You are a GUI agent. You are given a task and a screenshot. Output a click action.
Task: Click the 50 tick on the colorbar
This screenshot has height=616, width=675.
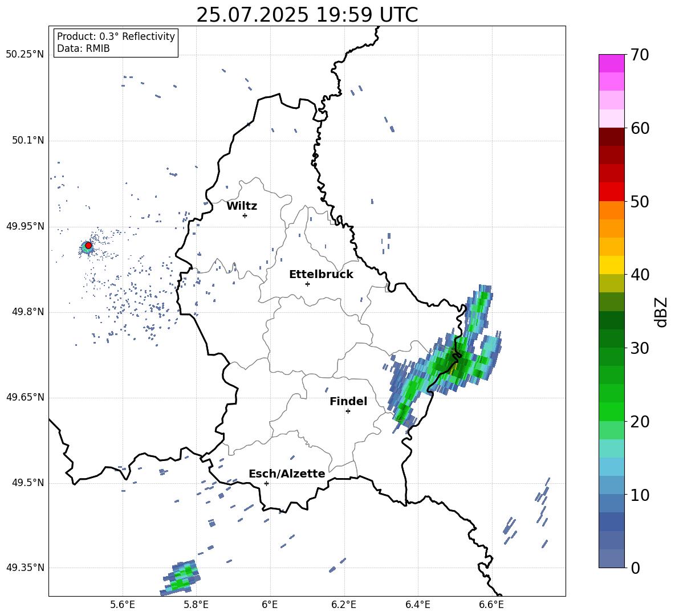point(640,201)
